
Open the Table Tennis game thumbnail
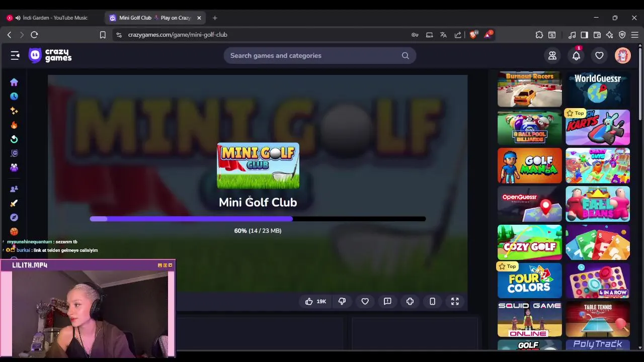point(598,319)
